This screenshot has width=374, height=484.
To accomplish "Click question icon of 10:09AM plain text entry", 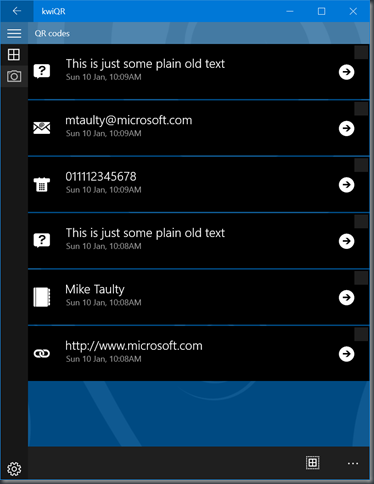I will coord(42,71).
